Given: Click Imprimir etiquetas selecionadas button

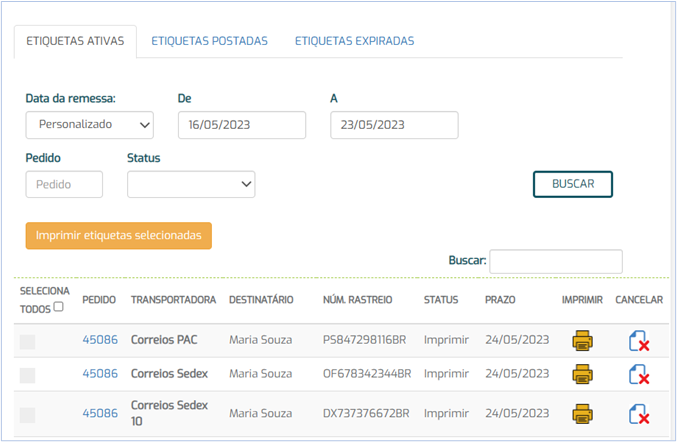Looking at the screenshot, I should click(x=119, y=236).
